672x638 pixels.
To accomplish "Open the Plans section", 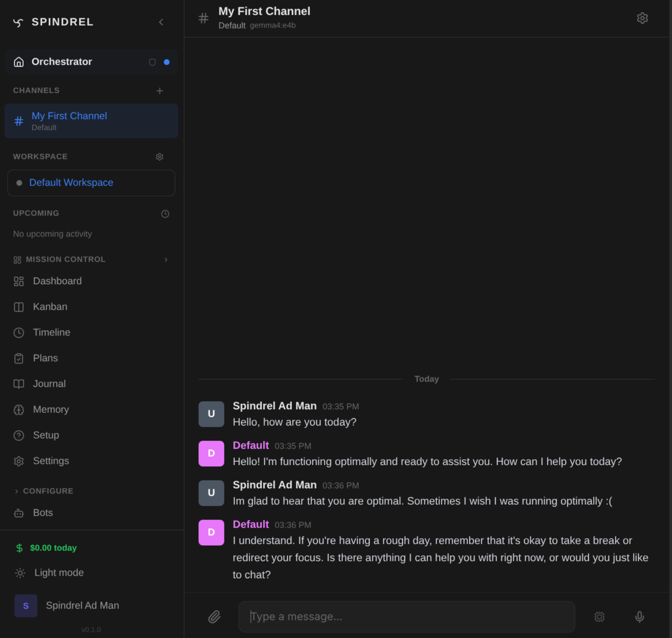I will pyautogui.click(x=45, y=358).
